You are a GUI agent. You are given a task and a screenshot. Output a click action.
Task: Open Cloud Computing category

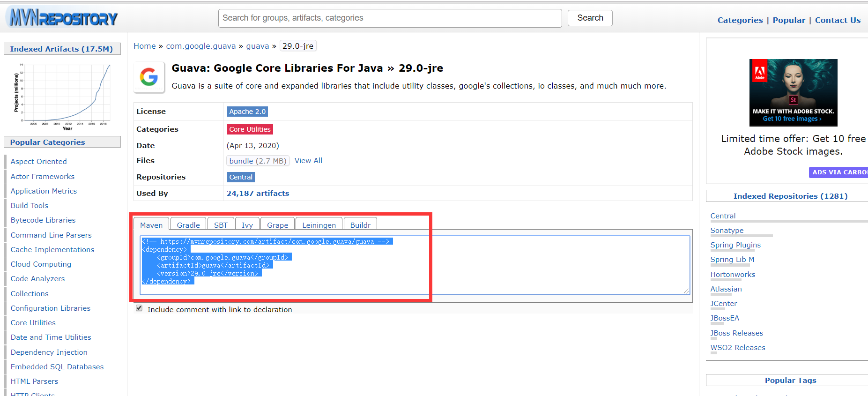pyautogui.click(x=41, y=264)
